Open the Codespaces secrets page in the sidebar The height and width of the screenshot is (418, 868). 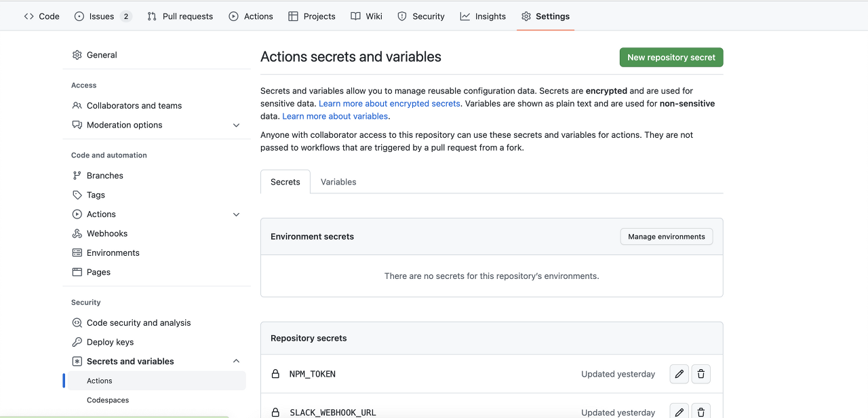(x=107, y=400)
